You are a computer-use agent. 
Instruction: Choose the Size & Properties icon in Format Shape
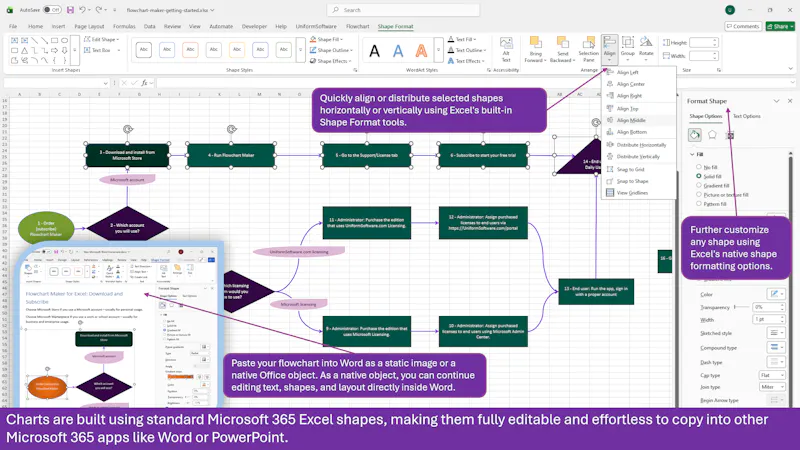(730, 135)
